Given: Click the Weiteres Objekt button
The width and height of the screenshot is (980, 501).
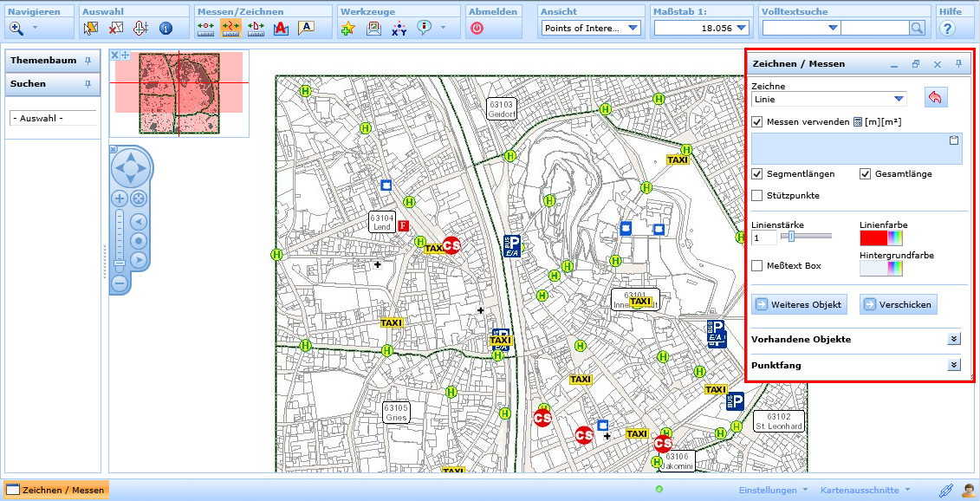Looking at the screenshot, I should coord(799,304).
